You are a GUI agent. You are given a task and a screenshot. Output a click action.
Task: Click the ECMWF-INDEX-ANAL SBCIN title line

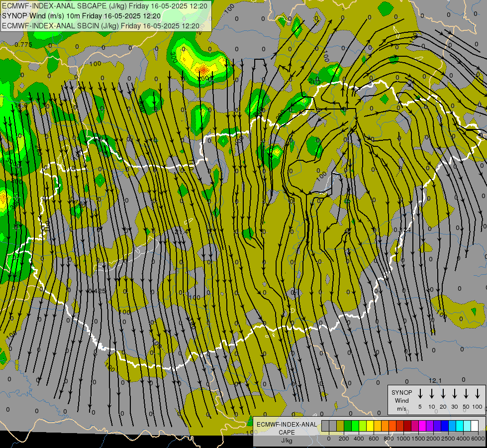pyautogui.click(x=100, y=26)
